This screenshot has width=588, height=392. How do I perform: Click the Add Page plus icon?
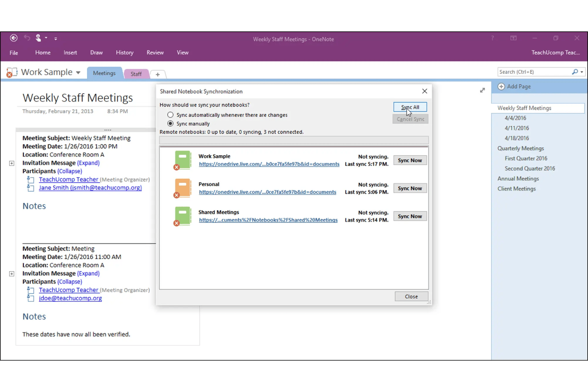tap(501, 87)
